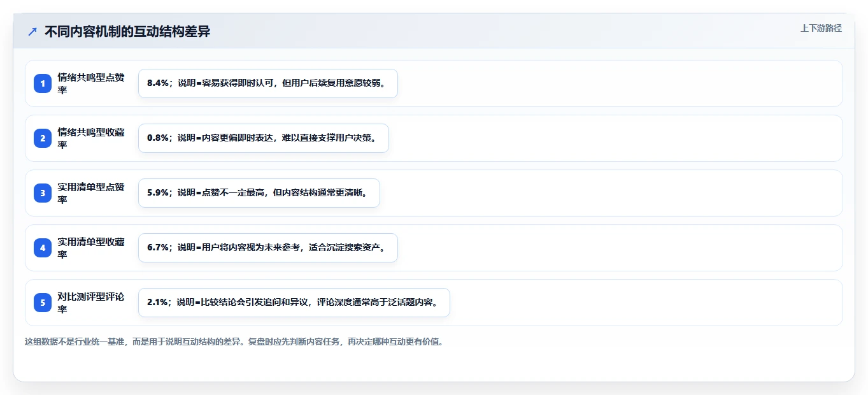Open the 上下游路径 link
This screenshot has width=868, height=395.
click(x=821, y=28)
